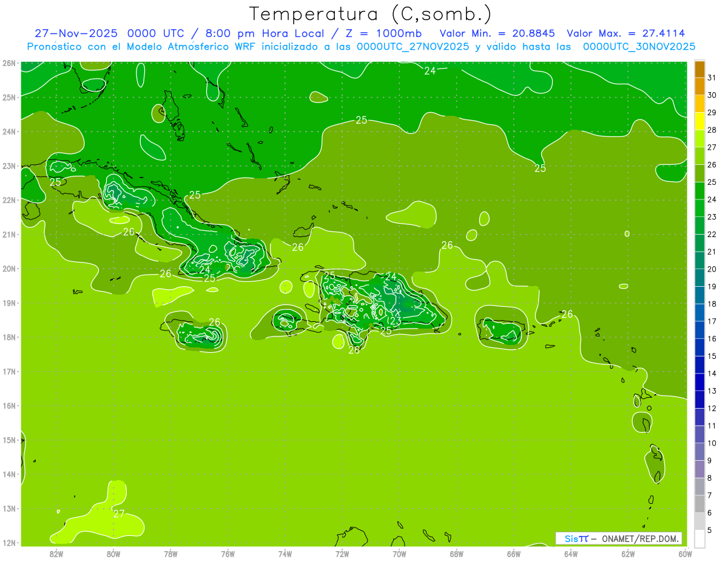Click legend value 9 on the color scale
The height and width of the screenshot is (562, 728).
[x=710, y=461]
